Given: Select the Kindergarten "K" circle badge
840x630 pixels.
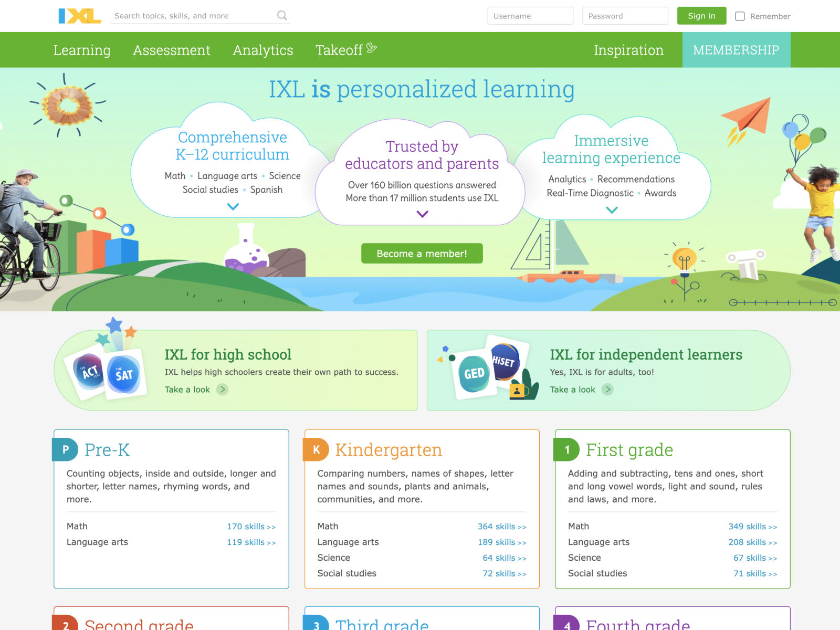Looking at the screenshot, I should click(x=316, y=450).
